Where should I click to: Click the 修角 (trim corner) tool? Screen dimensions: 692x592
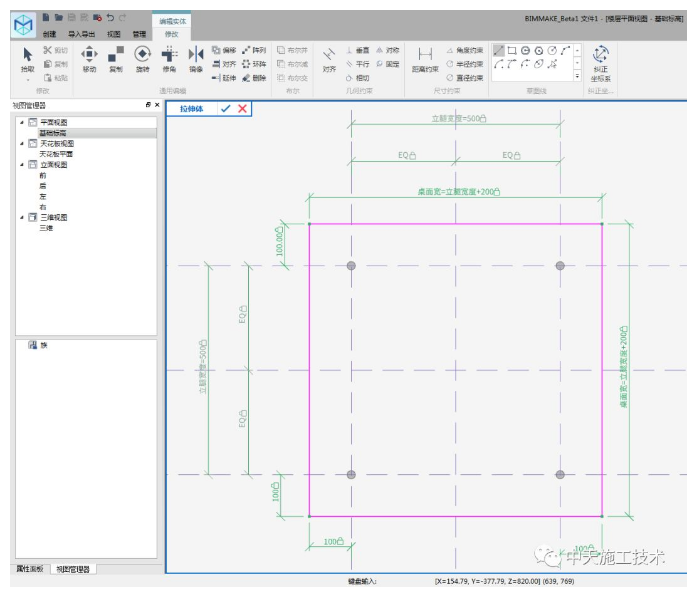[169, 59]
